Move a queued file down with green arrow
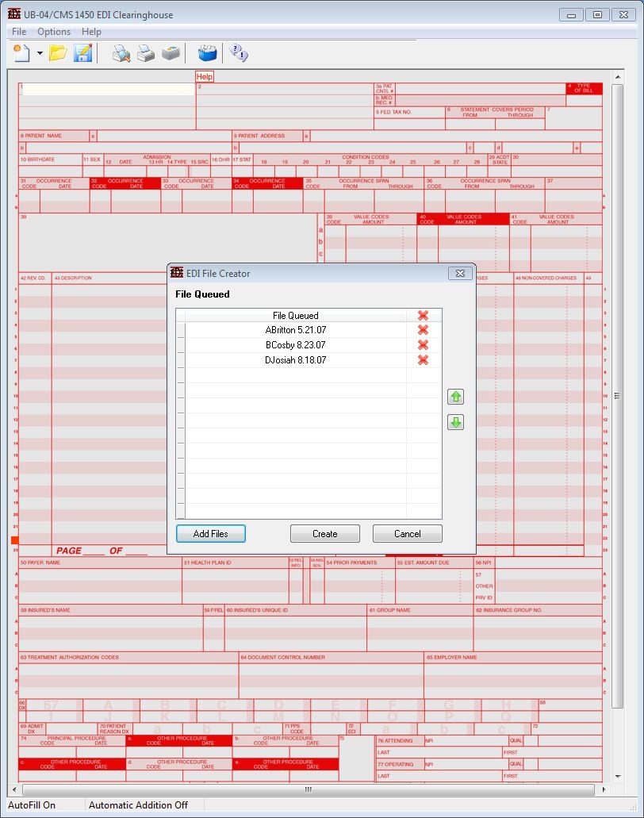 coord(455,422)
